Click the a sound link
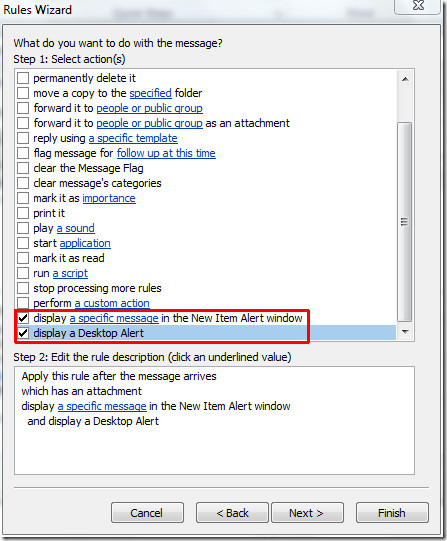The image size is (447, 541). 76,228
